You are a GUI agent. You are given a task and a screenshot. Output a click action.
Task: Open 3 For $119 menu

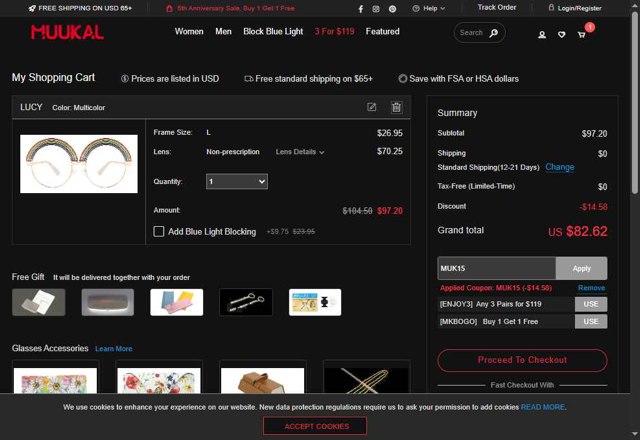(x=334, y=31)
